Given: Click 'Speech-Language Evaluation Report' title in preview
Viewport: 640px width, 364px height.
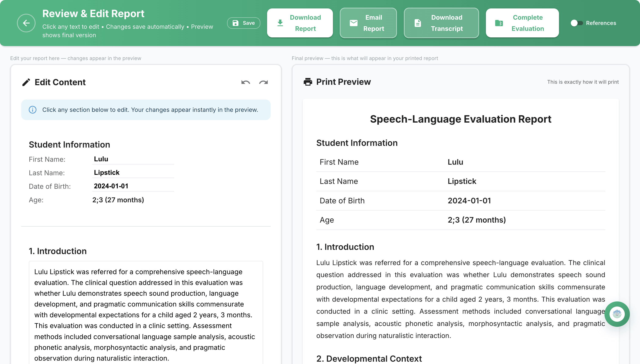Looking at the screenshot, I should 461,119.
